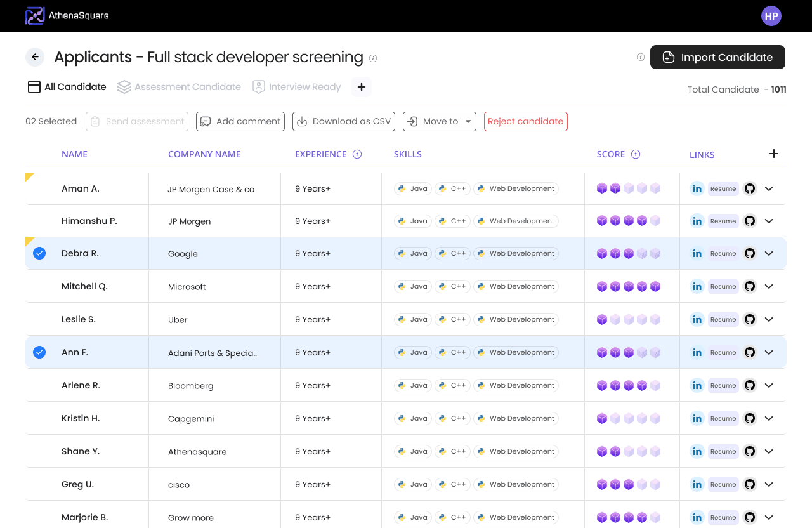Open Aman A.'s LinkedIn icon
The height and width of the screenshot is (528, 812).
click(697, 188)
